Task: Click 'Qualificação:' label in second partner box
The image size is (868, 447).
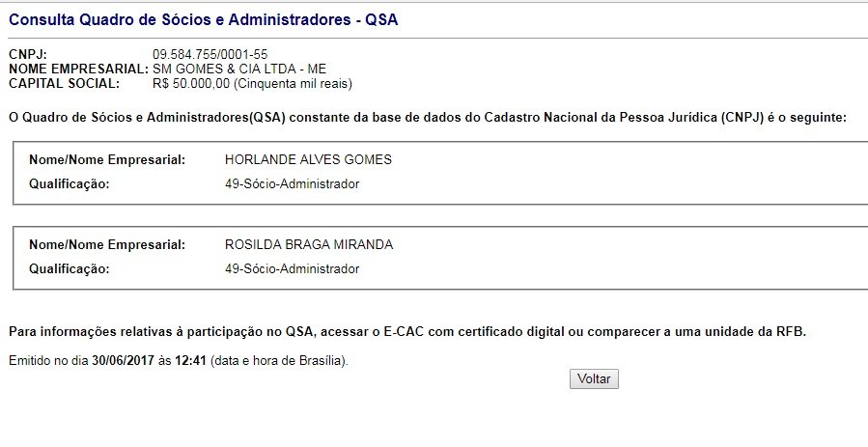Action: pos(69,269)
